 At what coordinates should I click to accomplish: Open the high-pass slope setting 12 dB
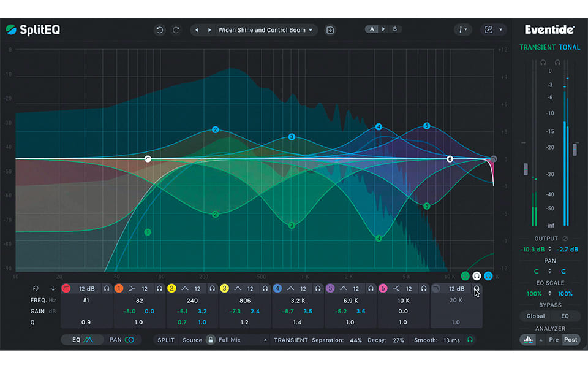86,289
